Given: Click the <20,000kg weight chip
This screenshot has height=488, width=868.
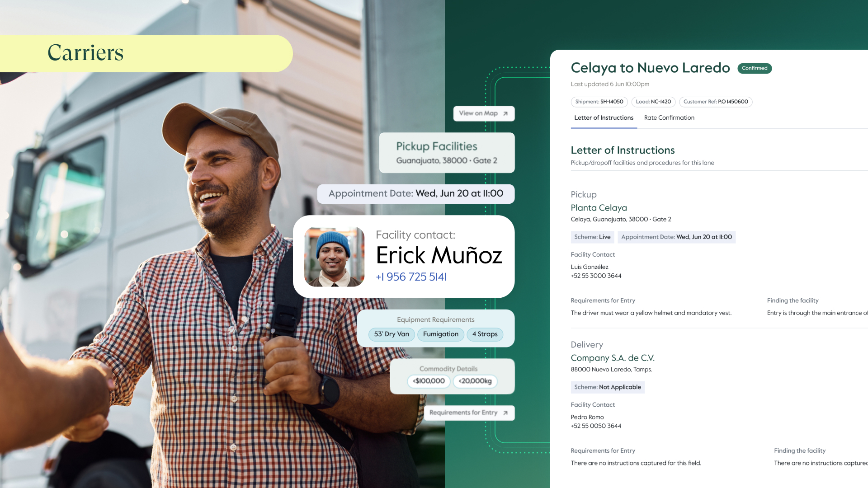Looking at the screenshot, I should point(475,381).
